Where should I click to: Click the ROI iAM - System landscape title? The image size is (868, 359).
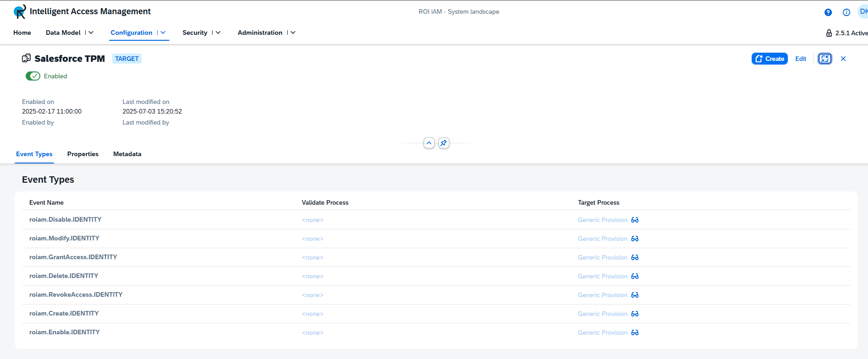click(459, 11)
